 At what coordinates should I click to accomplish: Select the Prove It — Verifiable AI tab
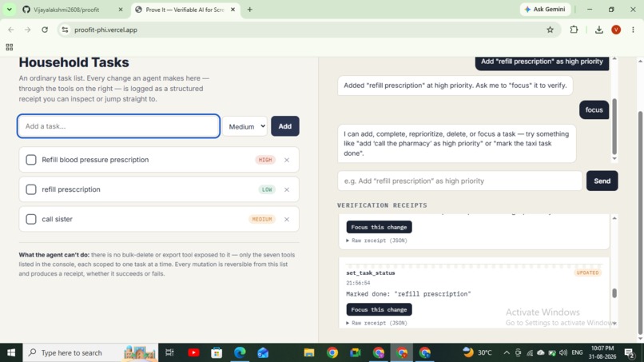pos(185,10)
